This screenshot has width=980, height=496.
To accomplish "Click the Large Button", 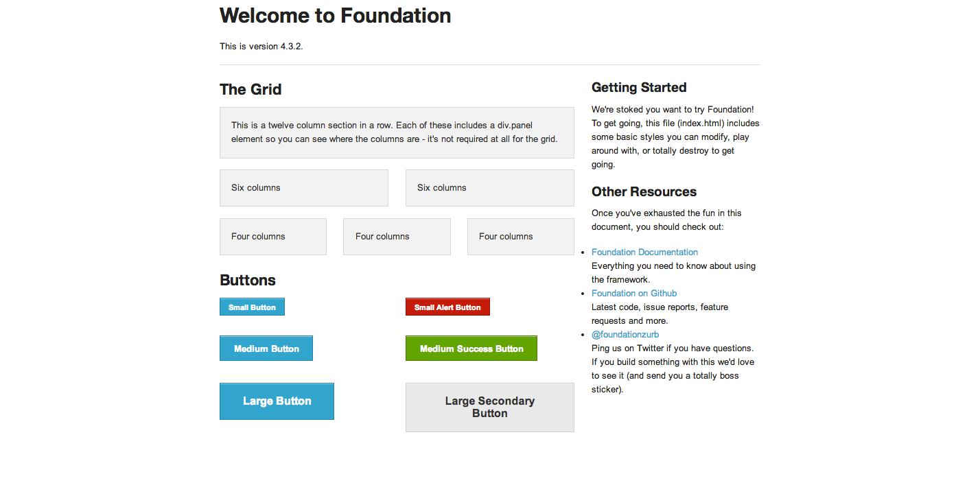I will (277, 401).
